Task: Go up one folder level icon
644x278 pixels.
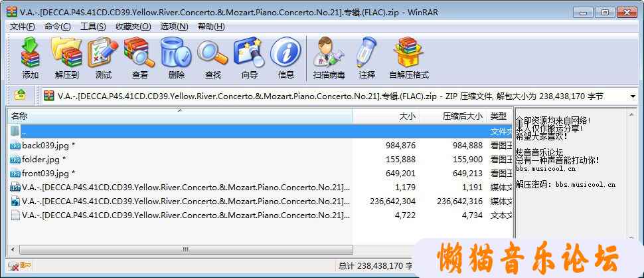Action: [20, 95]
